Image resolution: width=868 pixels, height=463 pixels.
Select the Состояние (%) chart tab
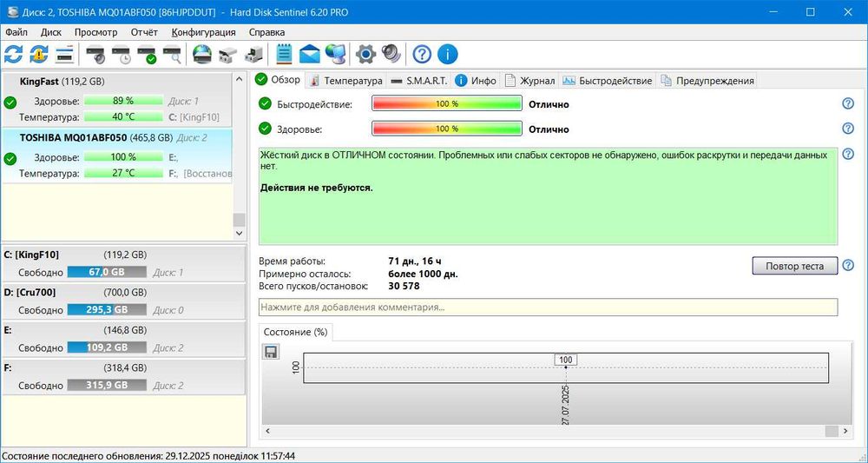click(295, 333)
